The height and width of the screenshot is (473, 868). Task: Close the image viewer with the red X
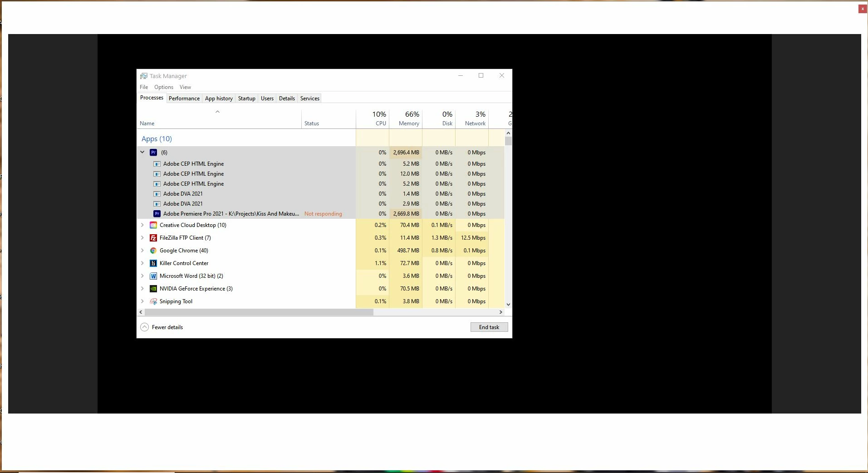[863, 9]
